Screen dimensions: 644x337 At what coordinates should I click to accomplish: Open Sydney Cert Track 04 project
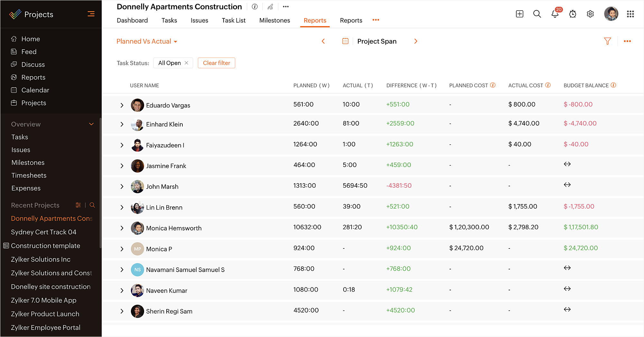tap(44, 232)
